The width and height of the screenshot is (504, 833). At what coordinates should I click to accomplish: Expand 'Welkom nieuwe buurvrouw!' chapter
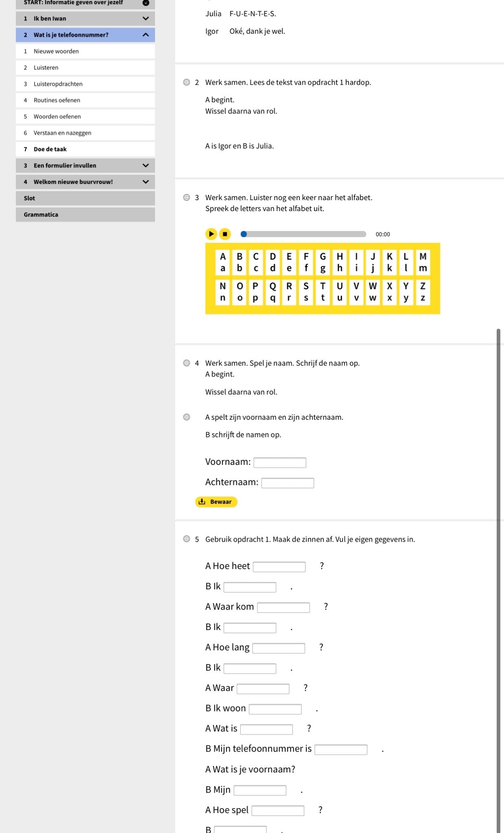pos(146,182)
